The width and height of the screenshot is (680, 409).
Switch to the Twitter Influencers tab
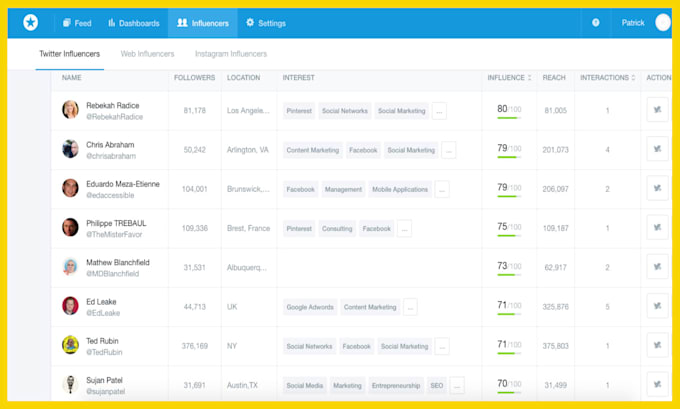point(69,54)
